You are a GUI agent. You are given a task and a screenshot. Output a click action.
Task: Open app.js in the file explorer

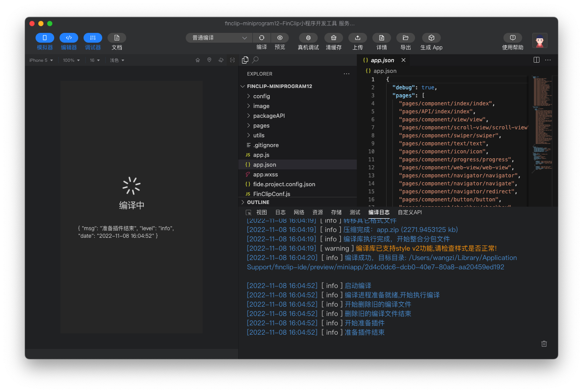[x=261, y=155]
